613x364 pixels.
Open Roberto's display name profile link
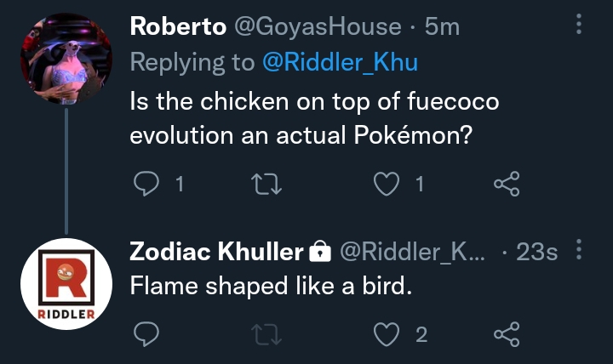(178, 26)
